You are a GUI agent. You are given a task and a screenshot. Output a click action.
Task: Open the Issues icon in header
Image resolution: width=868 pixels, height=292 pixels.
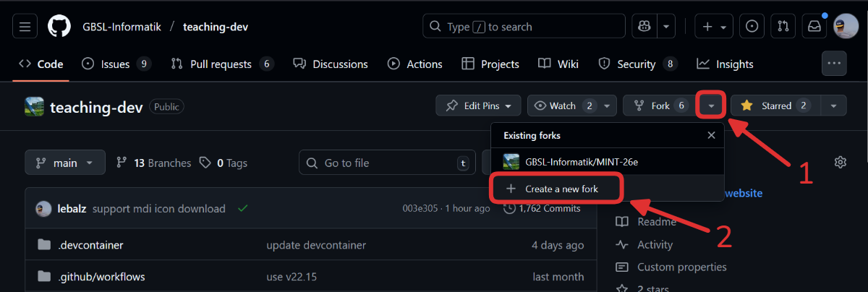[752, 27]
